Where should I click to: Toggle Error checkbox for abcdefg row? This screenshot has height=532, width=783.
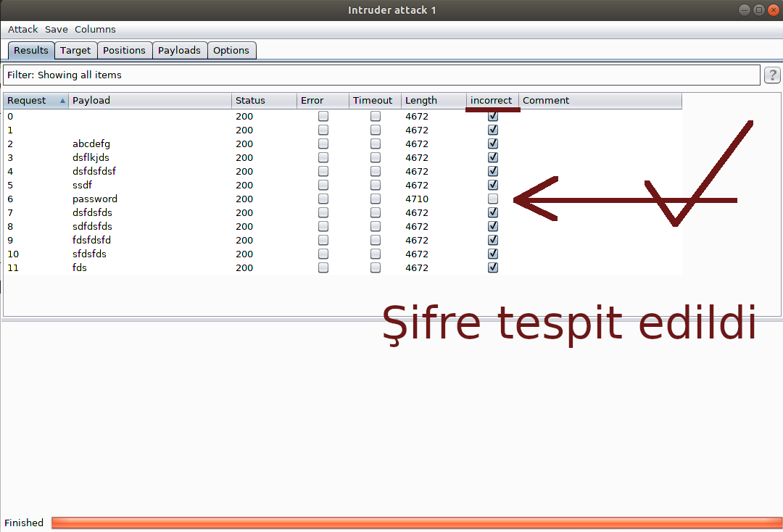point(323,144)
